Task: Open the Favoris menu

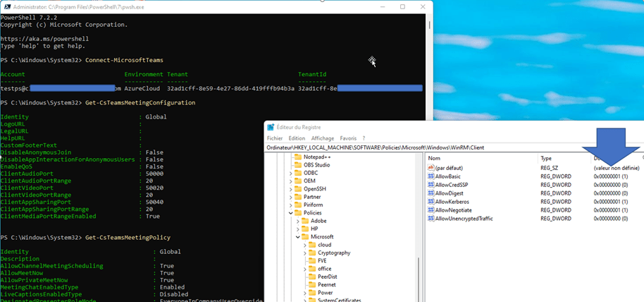Action: (348, 138)
